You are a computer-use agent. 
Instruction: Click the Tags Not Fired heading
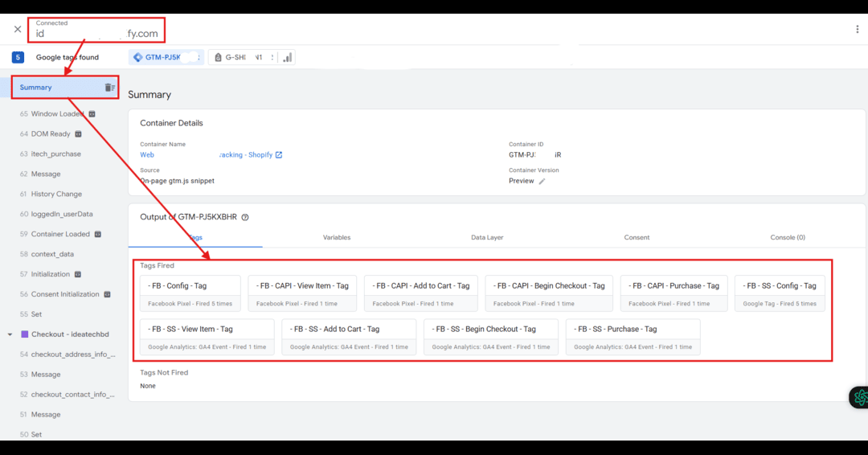(164, 372)
